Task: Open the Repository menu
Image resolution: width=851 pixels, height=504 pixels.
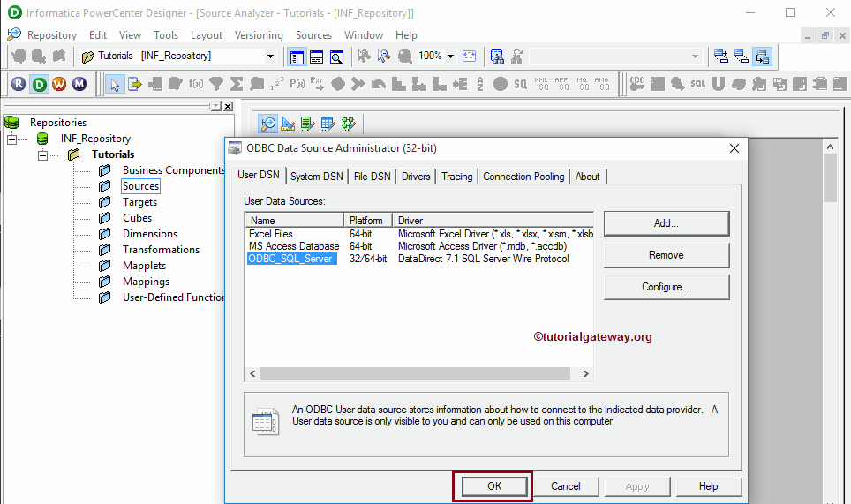Action: click(x=51, y=35)
